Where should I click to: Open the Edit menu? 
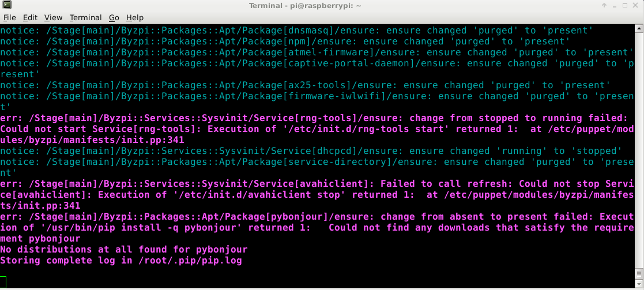[x=30, y=18]
